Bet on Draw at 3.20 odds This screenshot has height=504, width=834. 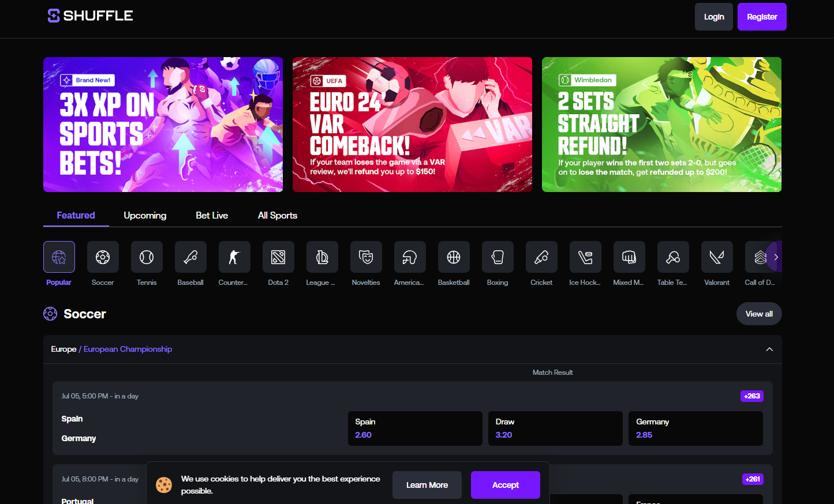[x=555, y=428]
